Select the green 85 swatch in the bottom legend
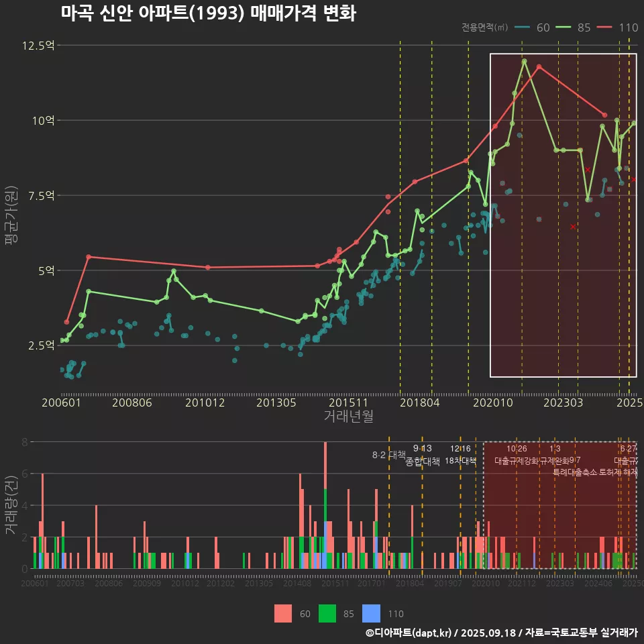 coord(327,613)
